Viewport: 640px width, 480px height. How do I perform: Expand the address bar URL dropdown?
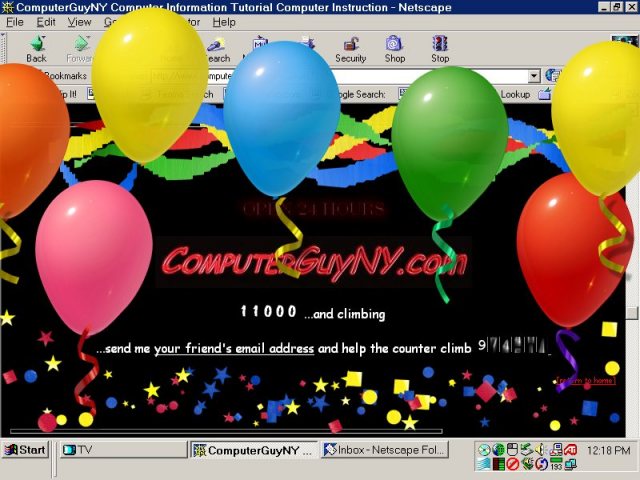tap(533, 76)
